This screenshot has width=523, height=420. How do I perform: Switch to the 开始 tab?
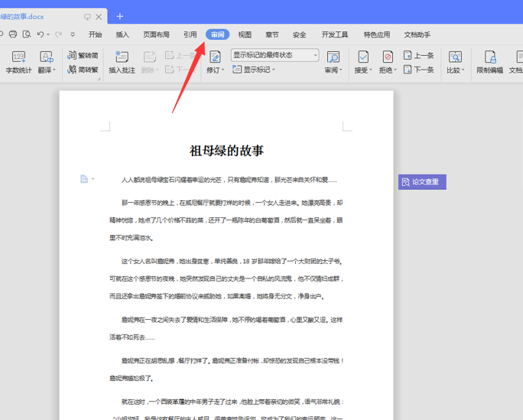[x=95, y=34]
